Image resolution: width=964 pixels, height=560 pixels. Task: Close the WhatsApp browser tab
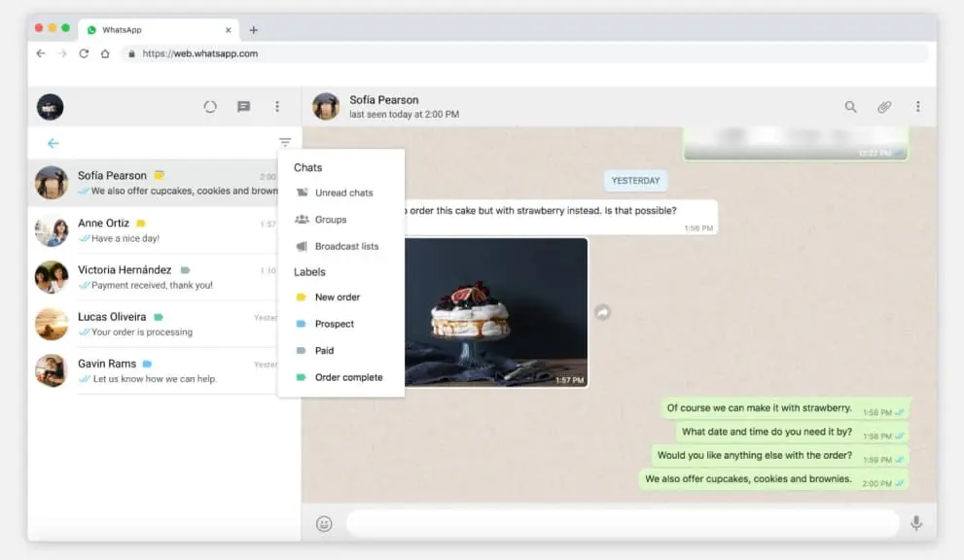(228, 29)
